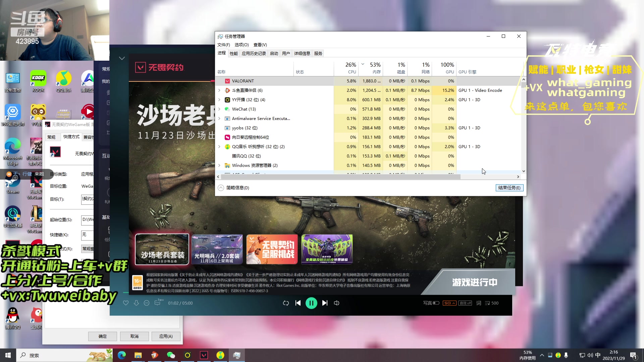Open the play queue list showing 500
This screenshot has height=362, width=644.
(492, 303)
